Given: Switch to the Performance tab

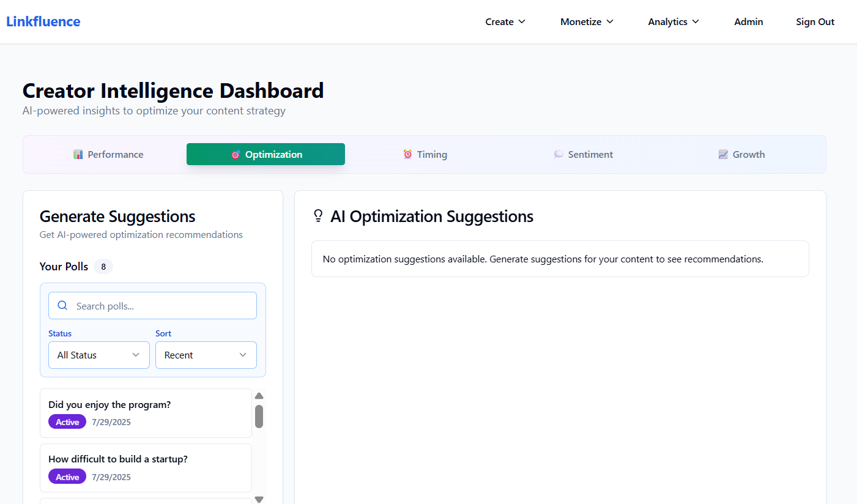Looking at the screenshot, I should [108, 154].
